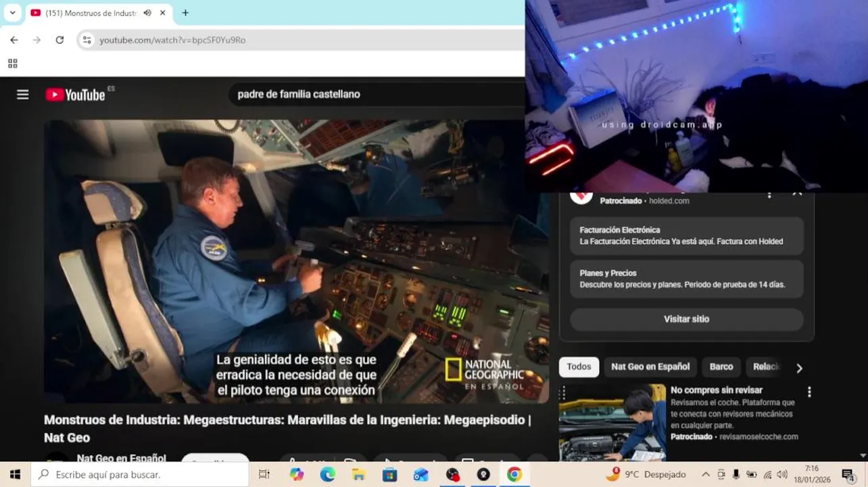868x487 pixels.
Task: Open the No compres sin revisar title
Action: pos(717,390)
